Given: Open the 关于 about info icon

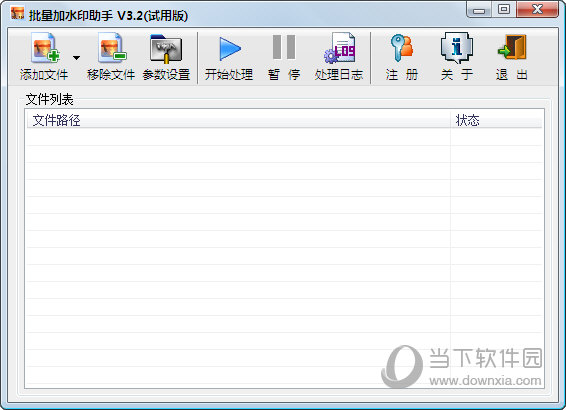Looking at the screenshot, I should tap(457, 48).
